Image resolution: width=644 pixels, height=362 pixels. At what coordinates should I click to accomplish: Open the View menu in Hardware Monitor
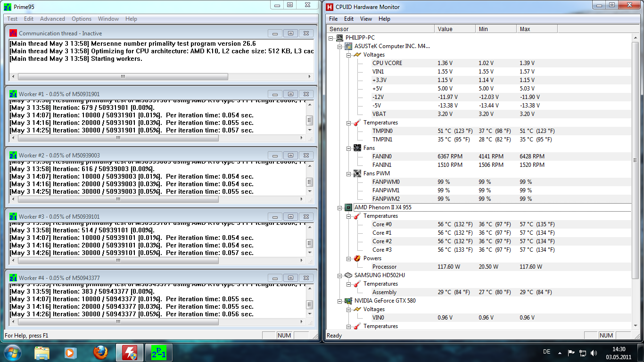pos(366,19)
